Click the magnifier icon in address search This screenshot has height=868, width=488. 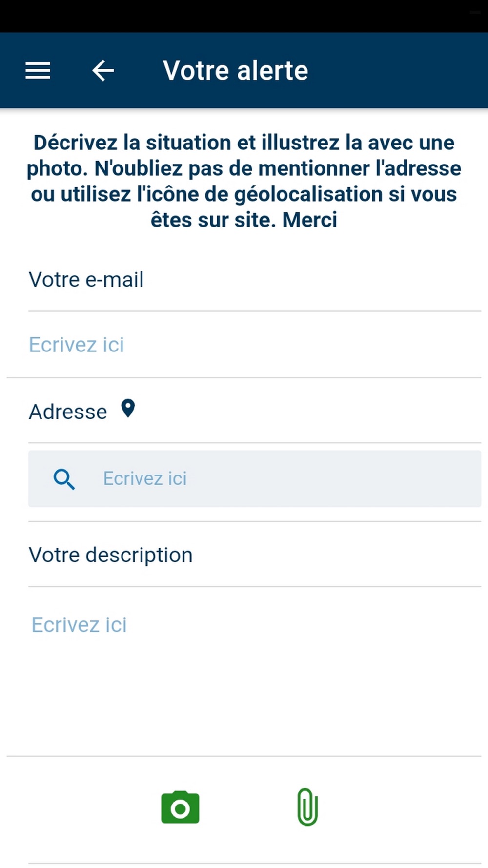(64, 479)
